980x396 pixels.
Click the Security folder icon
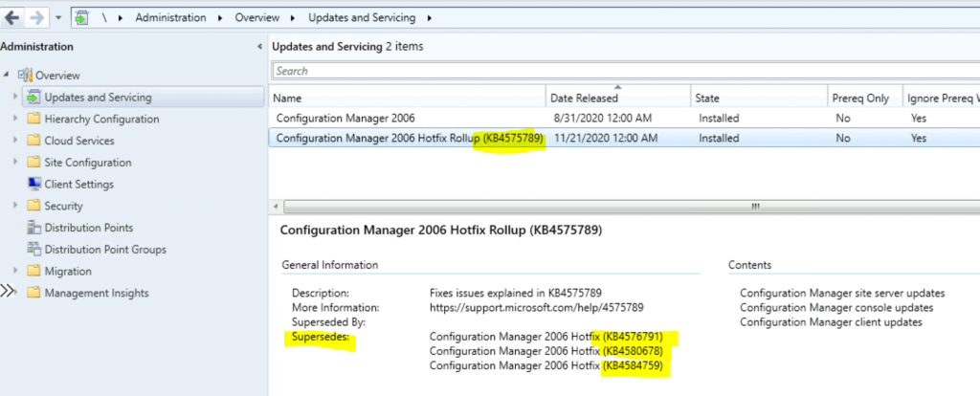(33, 206)
